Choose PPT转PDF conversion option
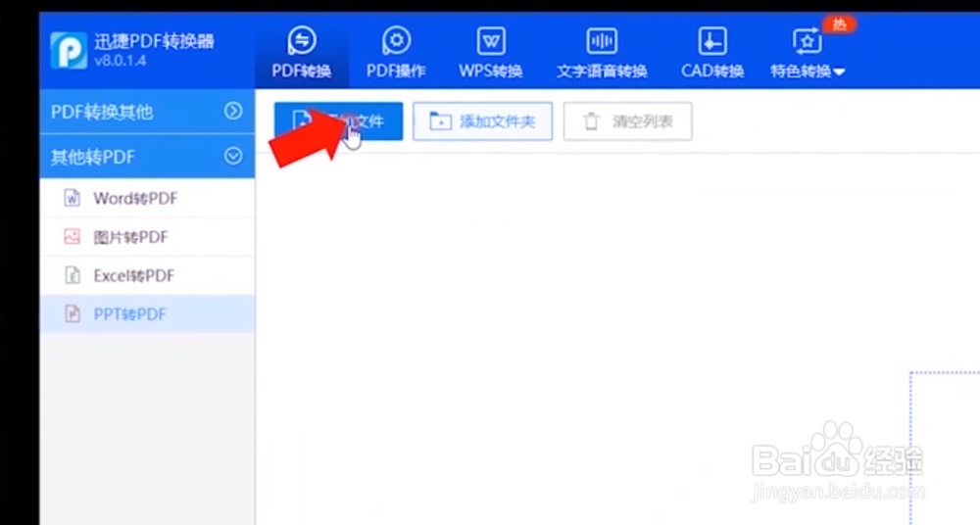This screenshot has width=980, height=525. (147, 313)
